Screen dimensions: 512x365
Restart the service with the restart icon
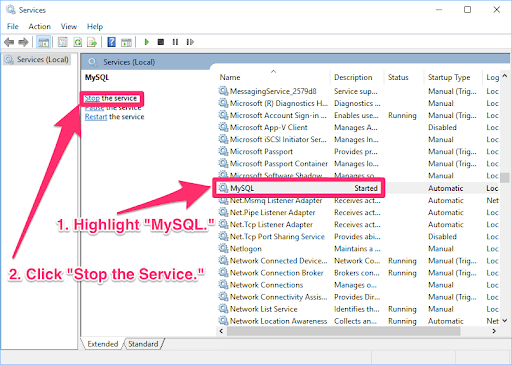(x=190, y=42)
